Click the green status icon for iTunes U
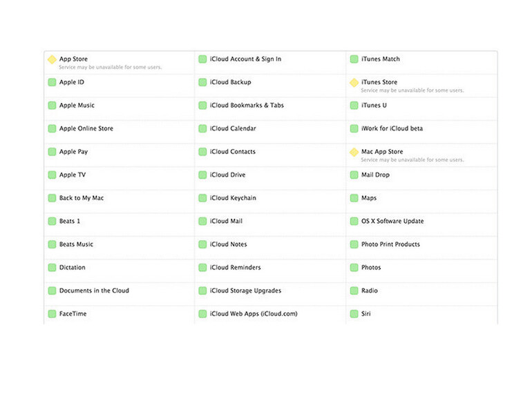The width and height of the screenshot is (532, 399). coord(354,106)
